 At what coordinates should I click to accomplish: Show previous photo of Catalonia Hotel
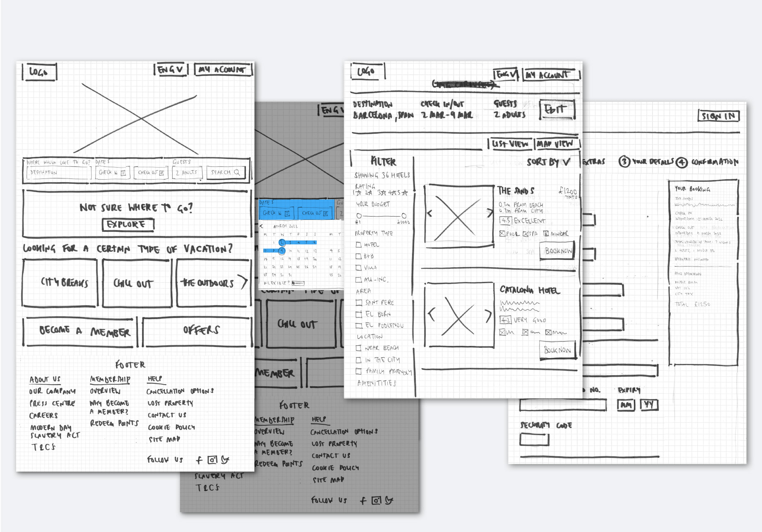point(432,315)
